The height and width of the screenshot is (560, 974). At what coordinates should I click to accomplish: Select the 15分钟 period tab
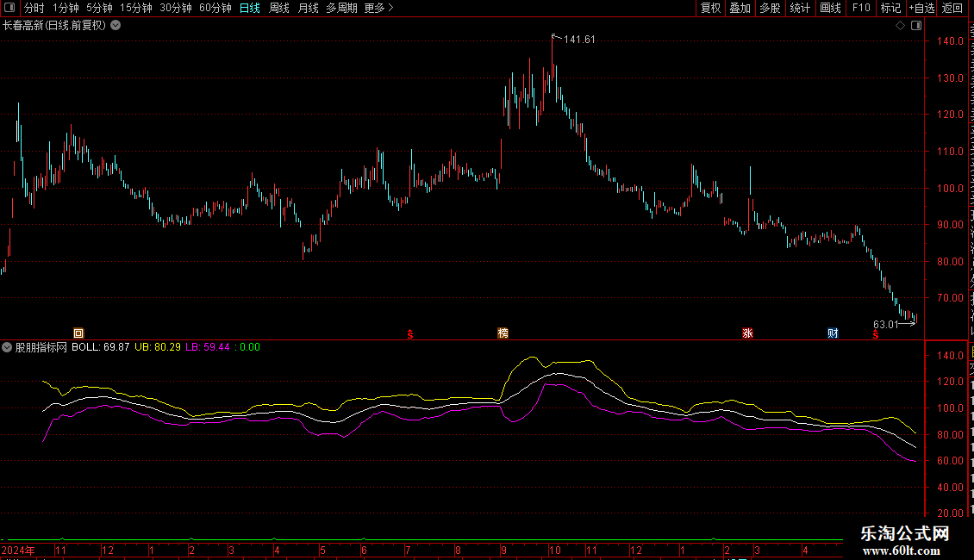(x=136, y=8)
